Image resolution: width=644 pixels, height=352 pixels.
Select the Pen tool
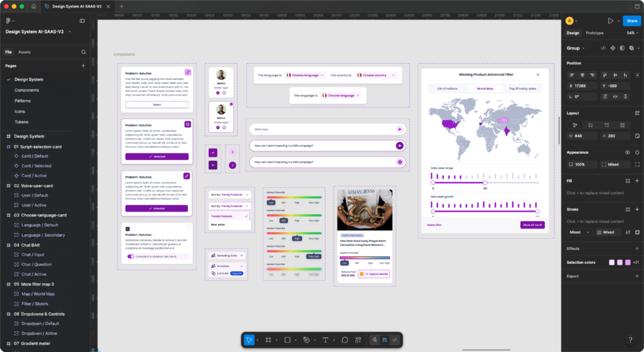[x=306, y=340]
